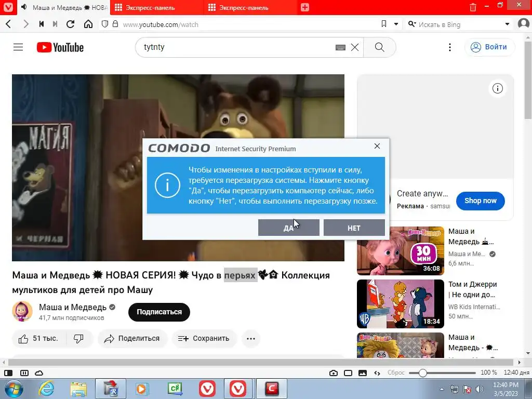Click the tab tiling status icon

[x=24, y=373]
